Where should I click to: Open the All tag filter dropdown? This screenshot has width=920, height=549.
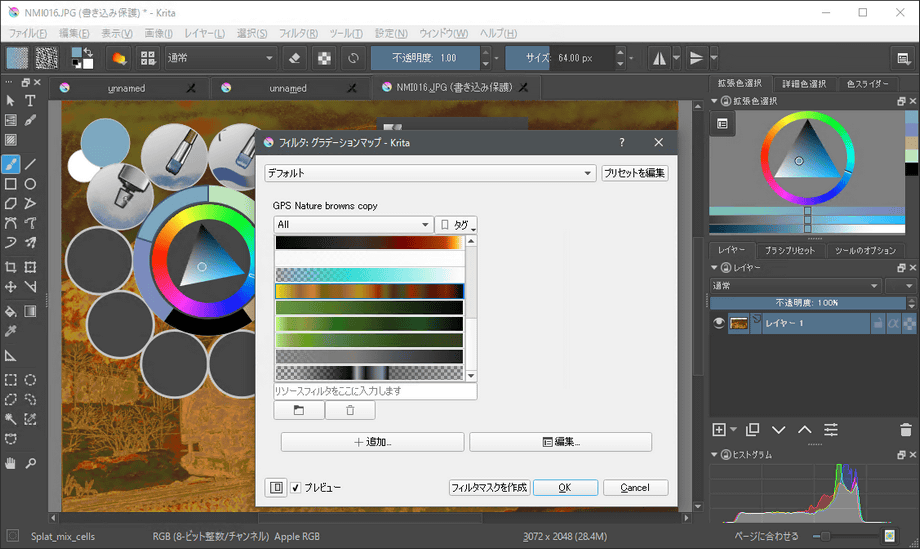(x=353, y=225)
